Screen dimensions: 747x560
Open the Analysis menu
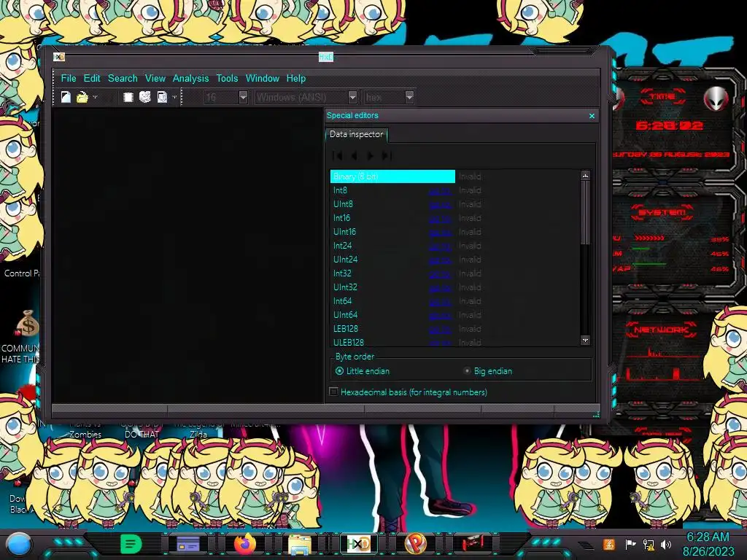190,78
